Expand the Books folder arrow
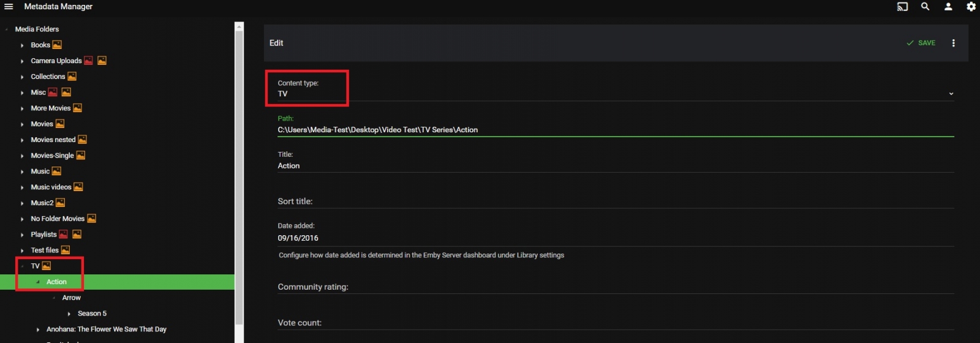The image size is (980, 343). (x=22, y=45)
